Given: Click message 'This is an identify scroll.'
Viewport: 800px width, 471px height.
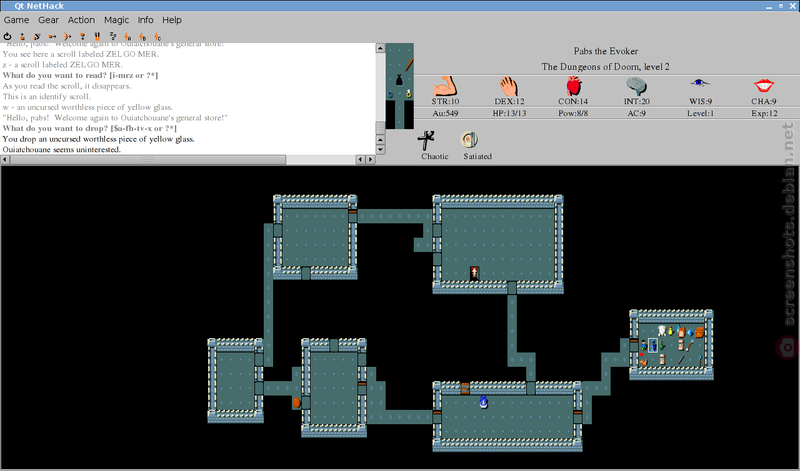Looking at the screenshot, I should click(x=46, y=96).
